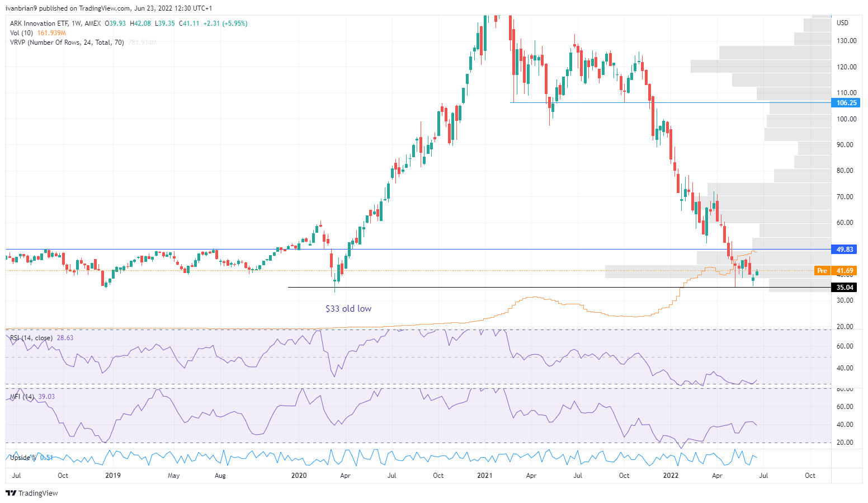The image size is (868, 503).
Task: Click the "$33 old low" annotation
Action: [348, 308]
